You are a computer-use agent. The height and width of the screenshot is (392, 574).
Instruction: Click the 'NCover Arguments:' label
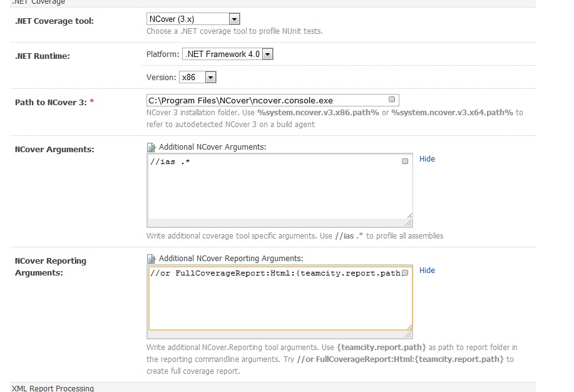[54, 149]
